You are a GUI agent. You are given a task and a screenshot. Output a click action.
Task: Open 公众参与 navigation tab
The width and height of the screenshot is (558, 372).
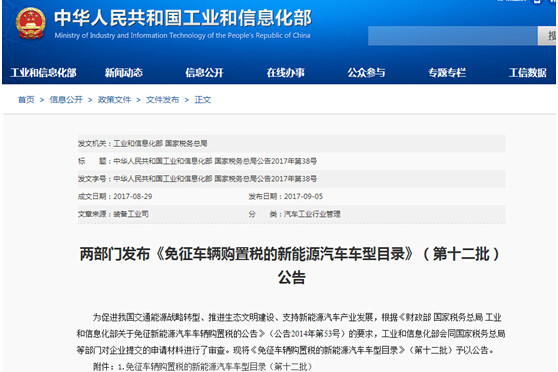click(366, 73)
